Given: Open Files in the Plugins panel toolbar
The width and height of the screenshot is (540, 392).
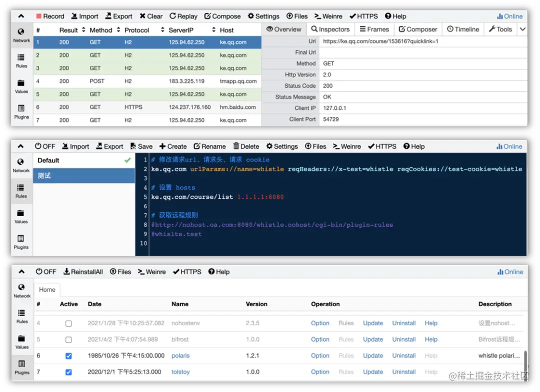Looking at the screenshot, I should tap(120, 272).
